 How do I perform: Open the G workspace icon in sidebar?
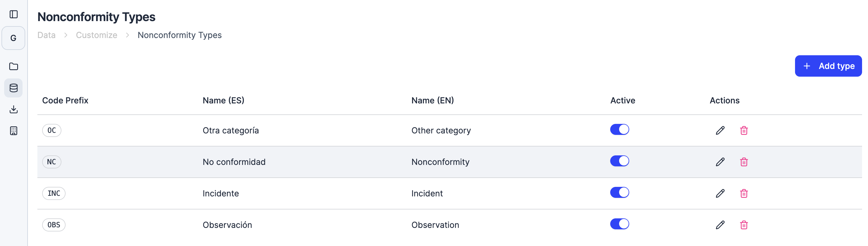pyautogui.click(x=13, y=38)
